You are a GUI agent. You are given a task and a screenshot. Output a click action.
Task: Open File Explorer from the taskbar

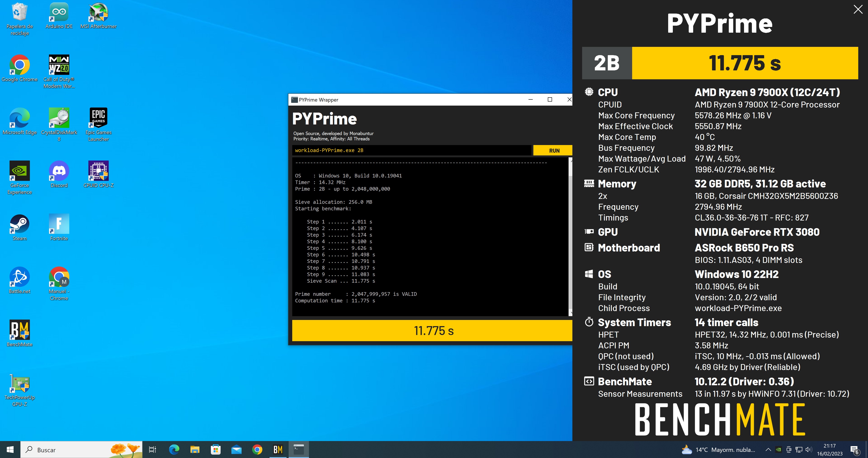[x=195, y=450]
